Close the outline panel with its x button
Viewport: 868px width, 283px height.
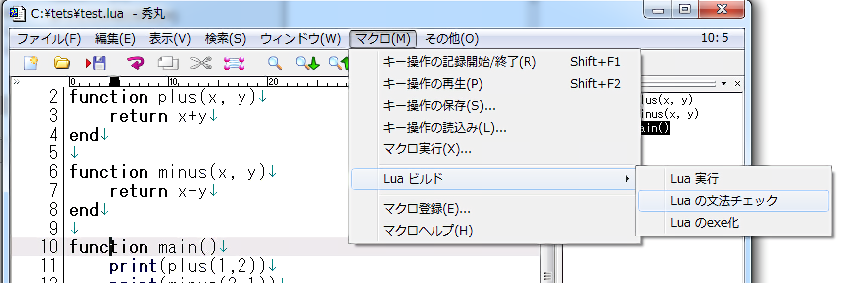point(738,84)
